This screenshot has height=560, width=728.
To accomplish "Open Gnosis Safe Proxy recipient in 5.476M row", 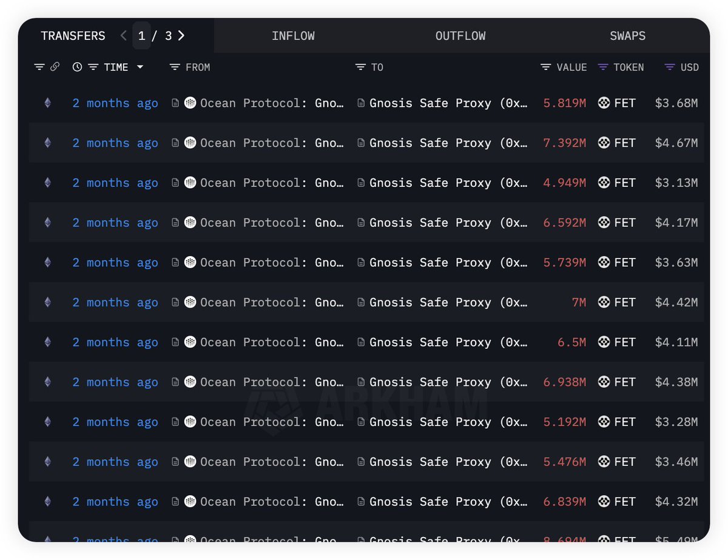I will pyautogui.click(x=448, y=462).
